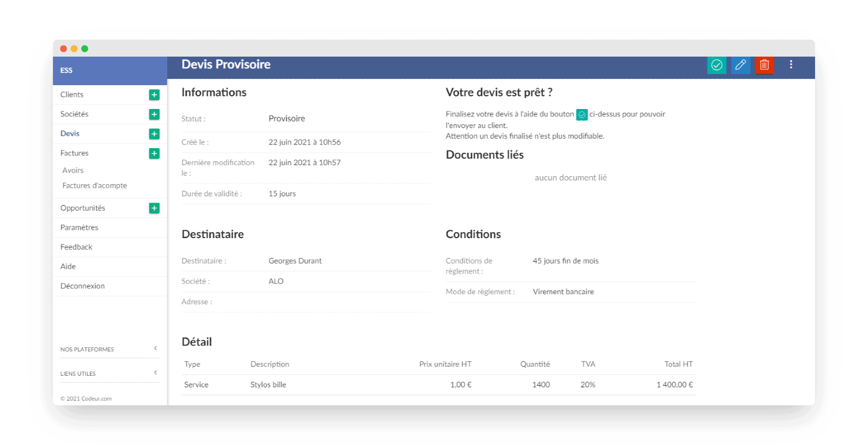Select recipient name Georges Durant

tap(295, 261)
